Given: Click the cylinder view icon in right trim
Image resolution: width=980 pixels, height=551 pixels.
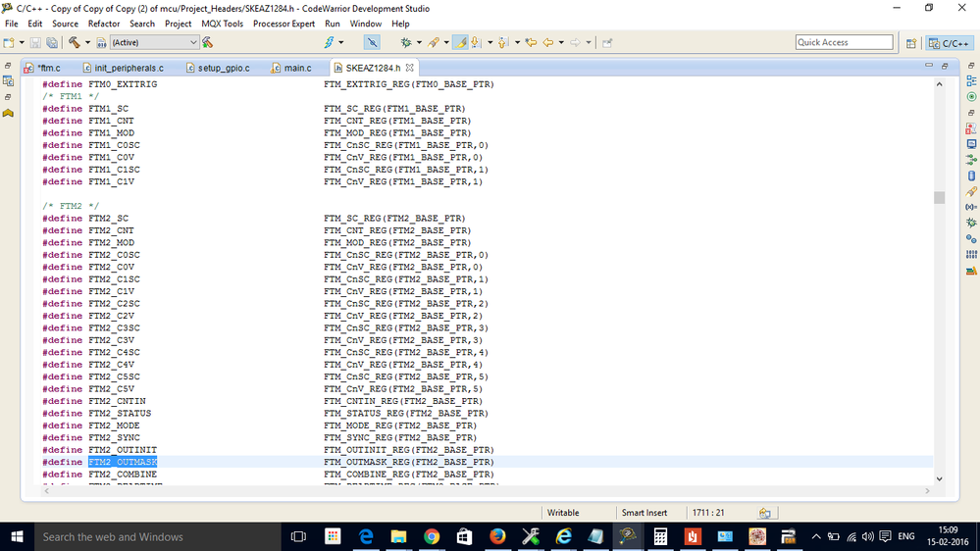Looking at the screenshot, I should 971,176.
